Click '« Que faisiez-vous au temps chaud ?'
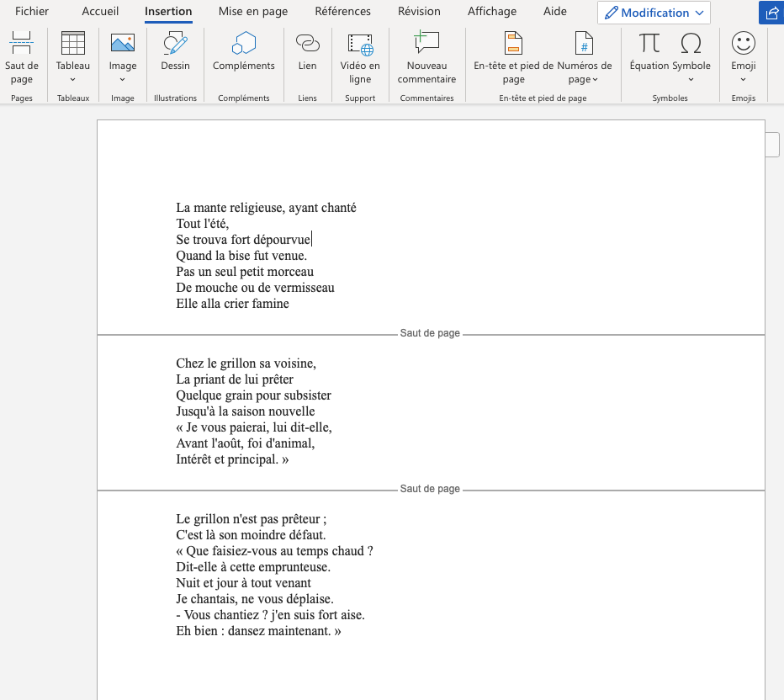 (274, 551)
